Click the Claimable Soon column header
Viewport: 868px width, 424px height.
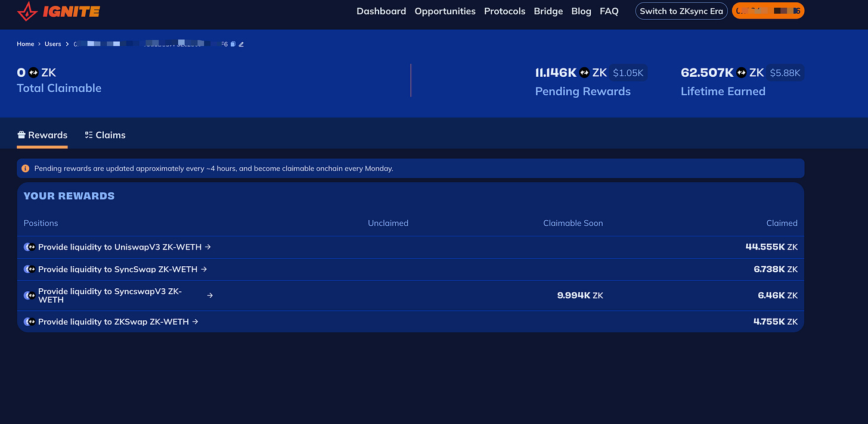pos(573,223)
